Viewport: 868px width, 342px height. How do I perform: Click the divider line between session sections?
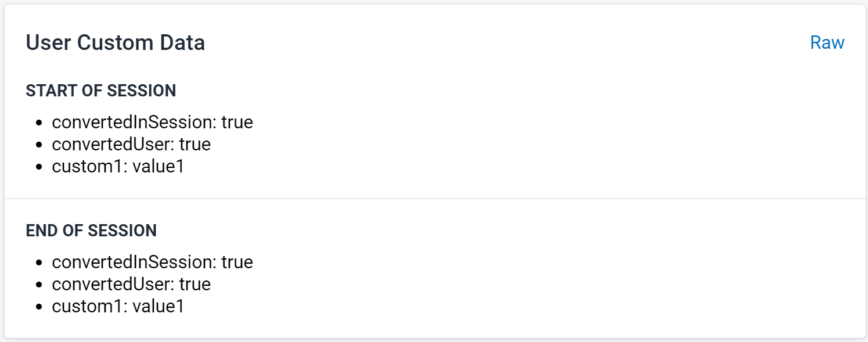[x=435, y=199]
